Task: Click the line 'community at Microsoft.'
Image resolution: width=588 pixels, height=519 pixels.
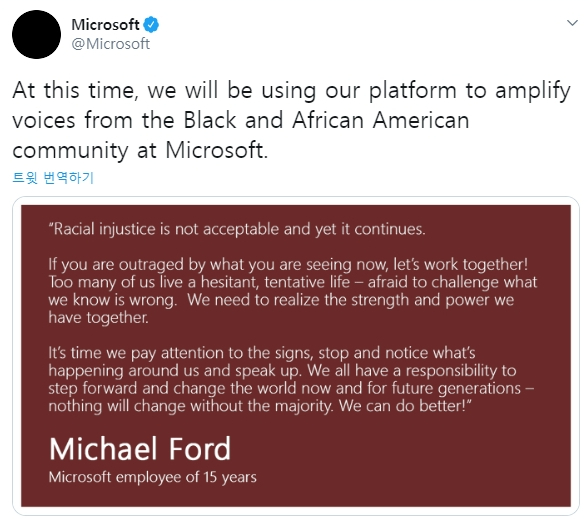Action: [x=140, y=150]
